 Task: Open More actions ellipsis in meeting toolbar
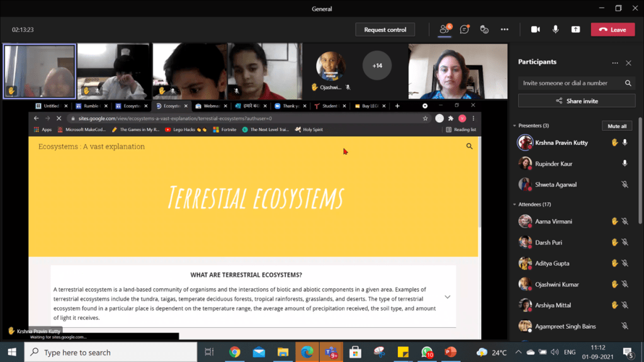[x=504, y=30]
